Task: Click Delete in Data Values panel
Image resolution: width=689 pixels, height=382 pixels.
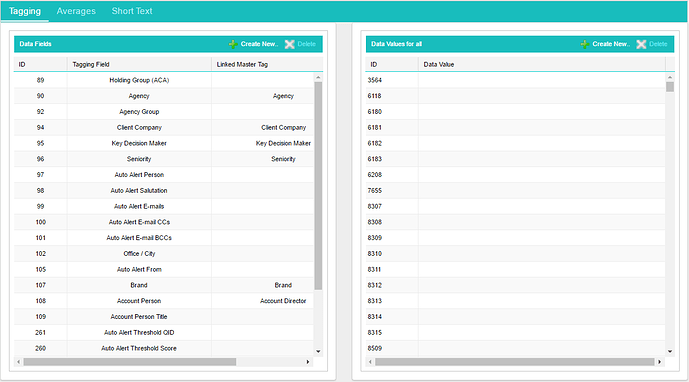Action: pos(658,44)
